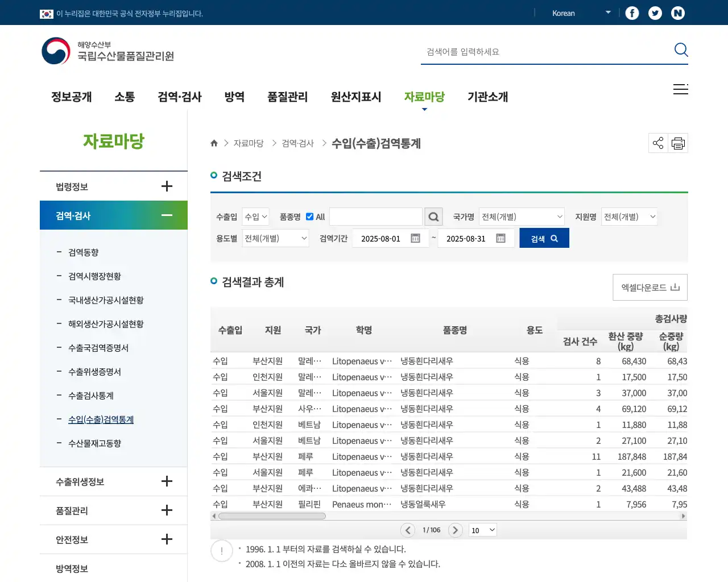Select the 냉동얼룩새우 table row
This screenshot has width=728, height=582.
coord(449,504)
